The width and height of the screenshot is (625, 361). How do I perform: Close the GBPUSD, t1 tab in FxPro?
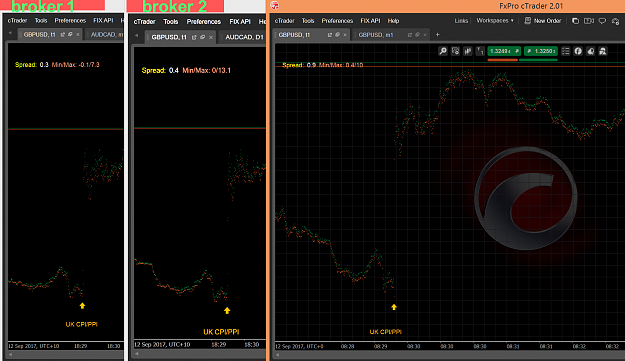pyautogui.click(x=345, y=35)
